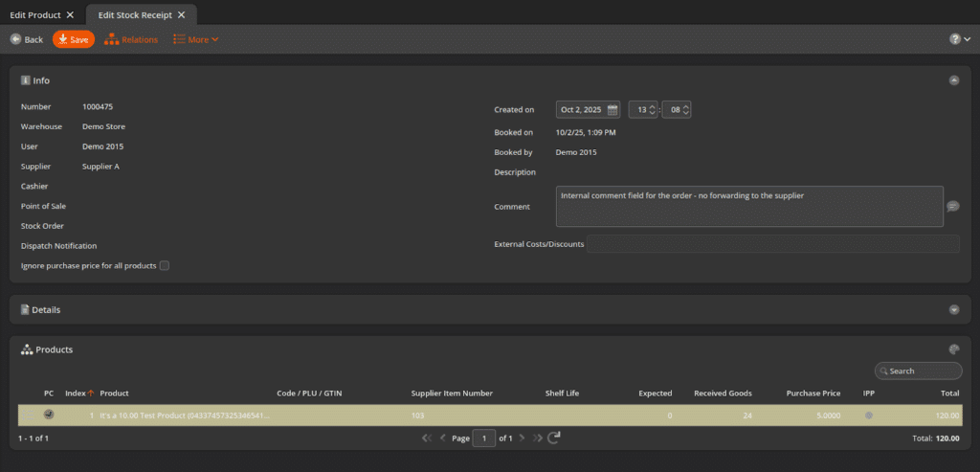Click the PC icon in the product row

pyautogui.click(x=49, y=415)
